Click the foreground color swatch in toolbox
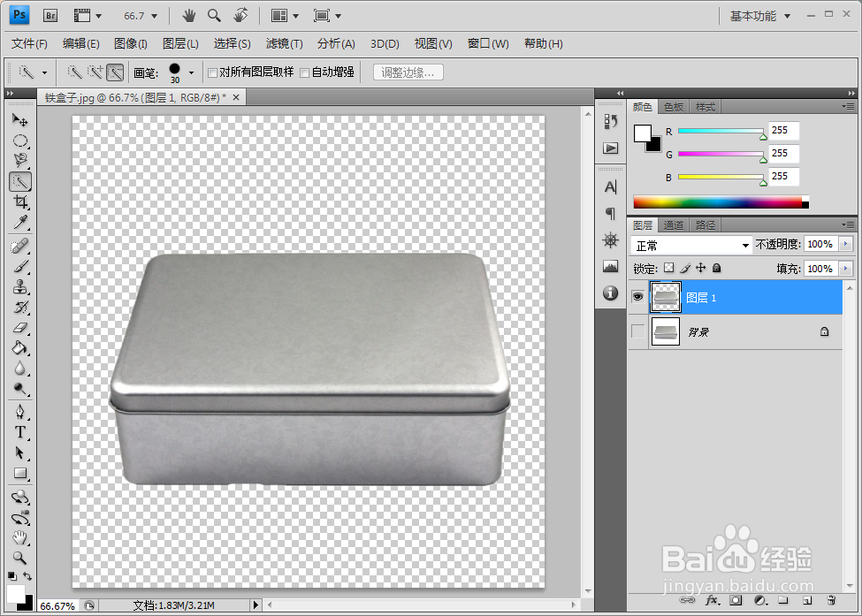This screenshot has height=616, width=862. click(15, 594)
